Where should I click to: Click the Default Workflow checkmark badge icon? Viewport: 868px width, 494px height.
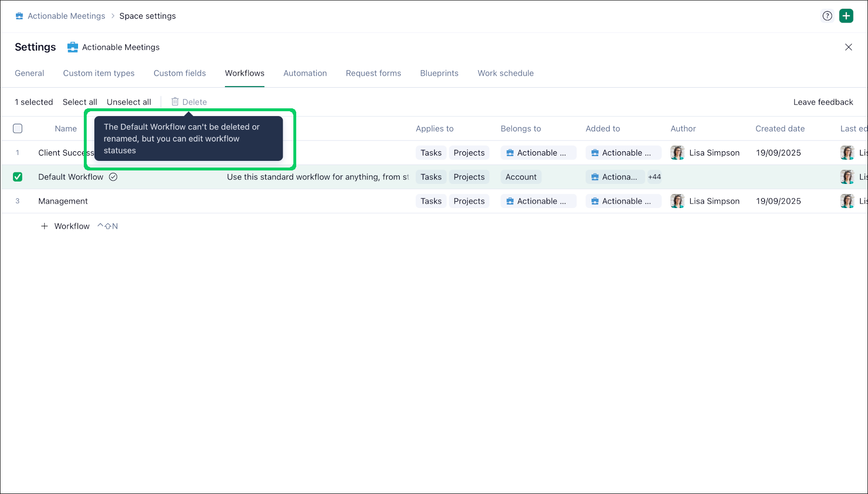[x=113, y=177]
